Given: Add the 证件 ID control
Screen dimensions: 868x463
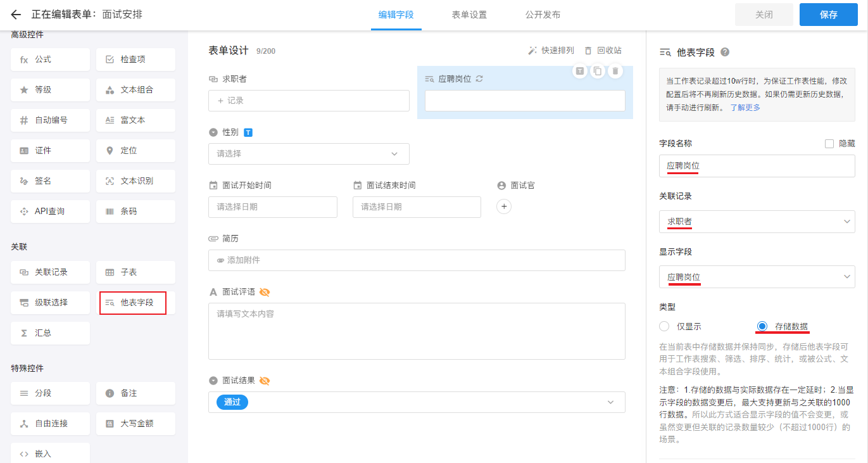Looking at the screenshot, I should (50, 151).
